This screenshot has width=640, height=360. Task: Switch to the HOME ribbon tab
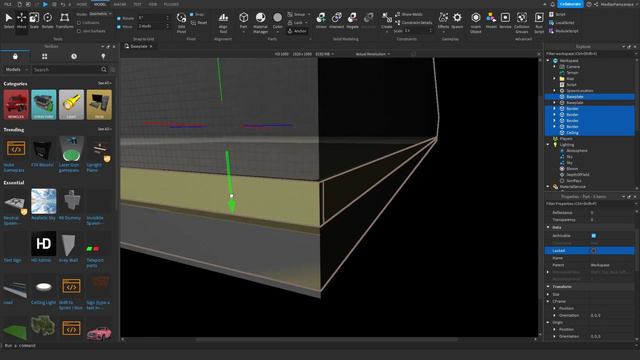click(82, 4)
